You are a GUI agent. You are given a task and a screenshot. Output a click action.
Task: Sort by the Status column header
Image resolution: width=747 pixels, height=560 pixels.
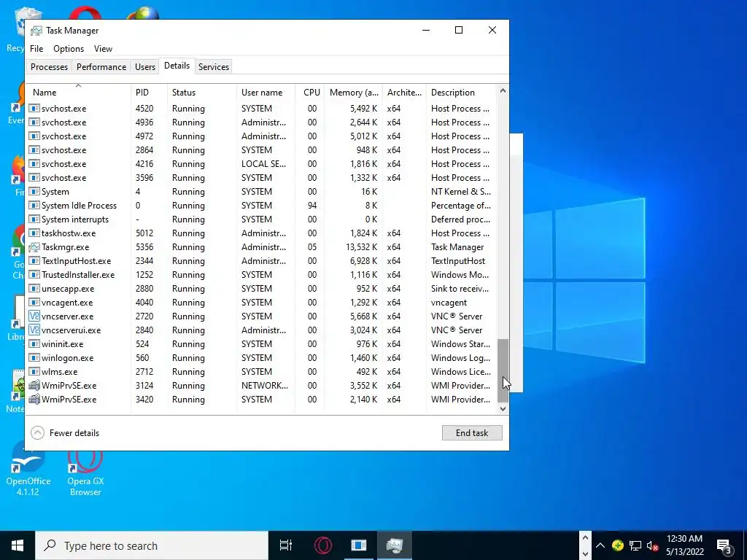202,93
